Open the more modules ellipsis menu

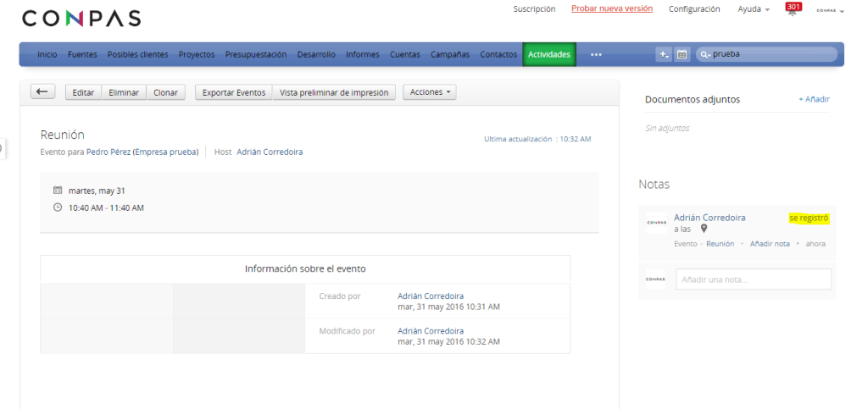[596, 55]
